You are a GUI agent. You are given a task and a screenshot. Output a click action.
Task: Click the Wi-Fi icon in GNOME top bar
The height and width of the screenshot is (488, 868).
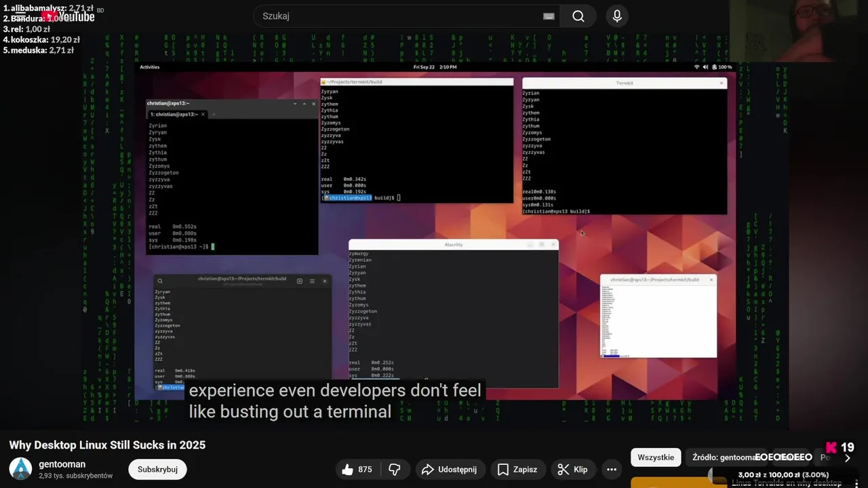(696, 67)
